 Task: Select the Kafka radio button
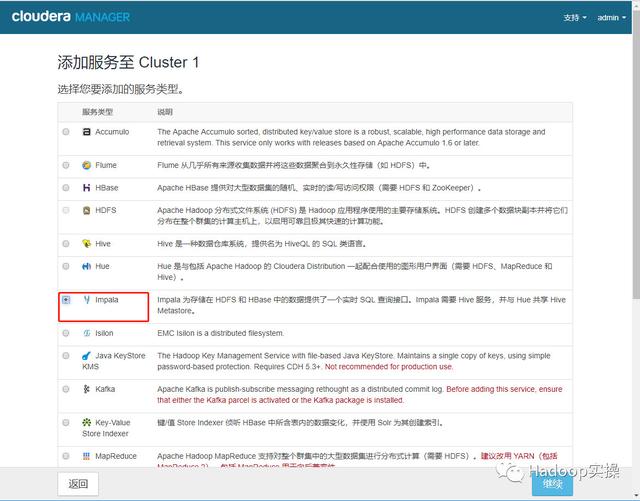pyautogui.click(x=66, y=389)
